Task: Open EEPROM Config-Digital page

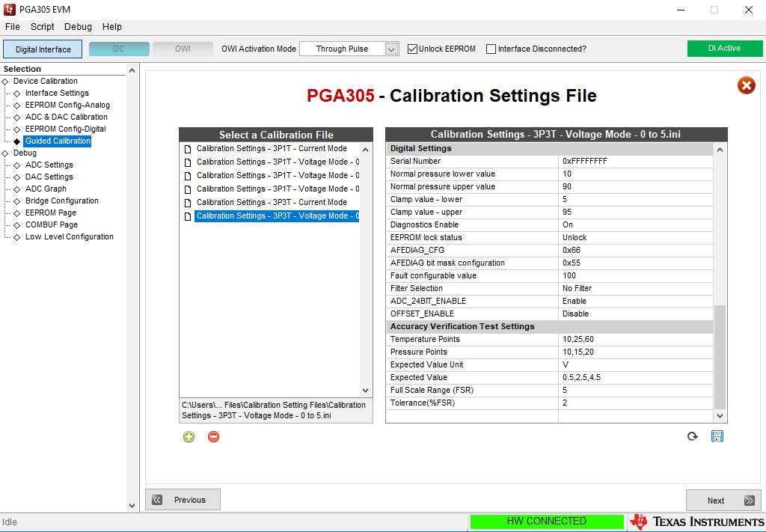Action: pos(66,129)
